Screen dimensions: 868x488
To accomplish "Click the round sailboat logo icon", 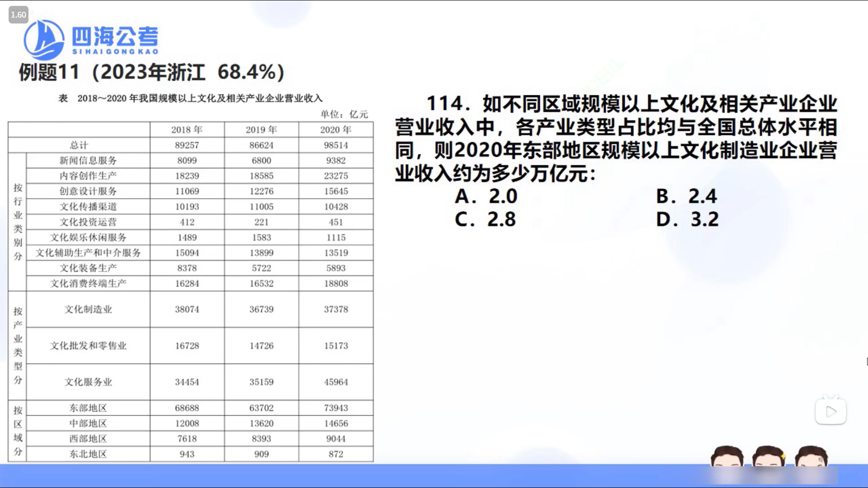I will point(44,40).
